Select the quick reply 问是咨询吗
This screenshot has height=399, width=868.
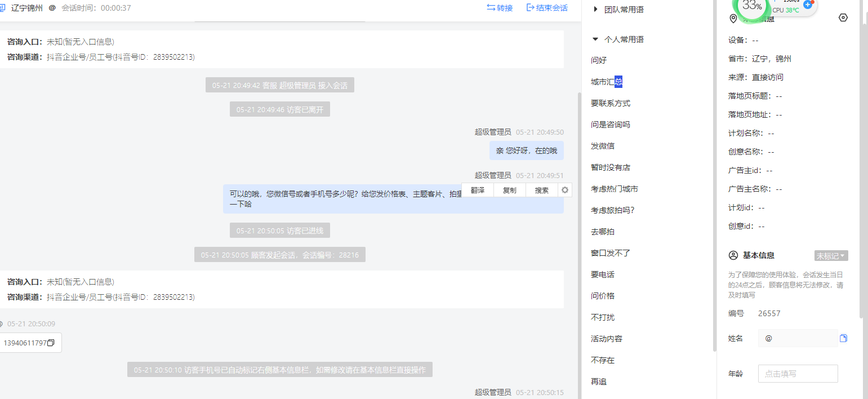611,125
